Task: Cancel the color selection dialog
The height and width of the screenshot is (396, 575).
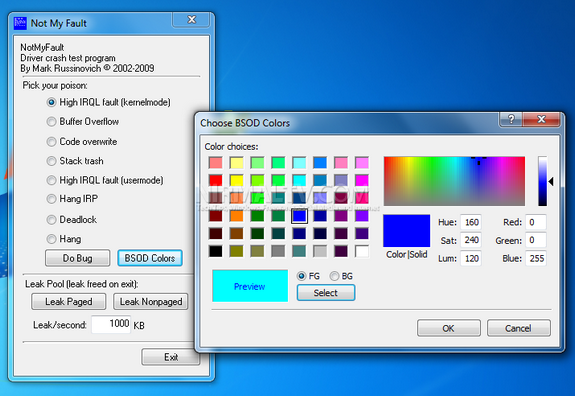Action: 519,328
